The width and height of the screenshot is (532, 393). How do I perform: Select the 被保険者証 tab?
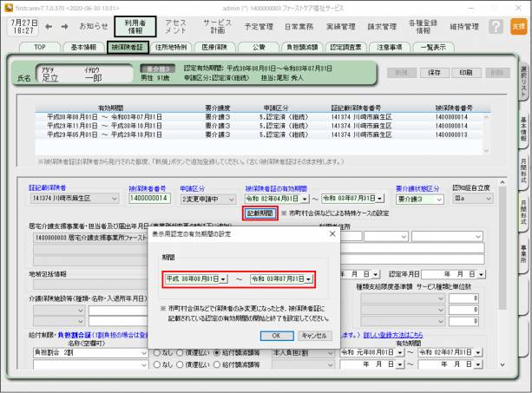coord(128,47)
